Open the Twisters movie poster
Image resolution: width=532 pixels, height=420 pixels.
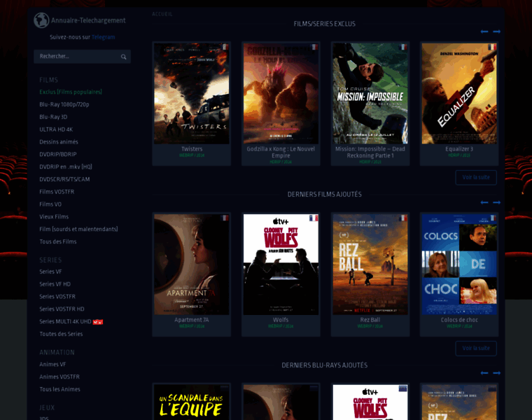(192, 94)
